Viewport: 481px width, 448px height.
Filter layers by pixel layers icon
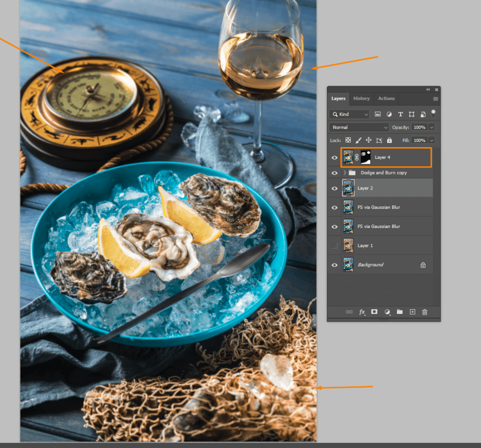pos(378,114)
